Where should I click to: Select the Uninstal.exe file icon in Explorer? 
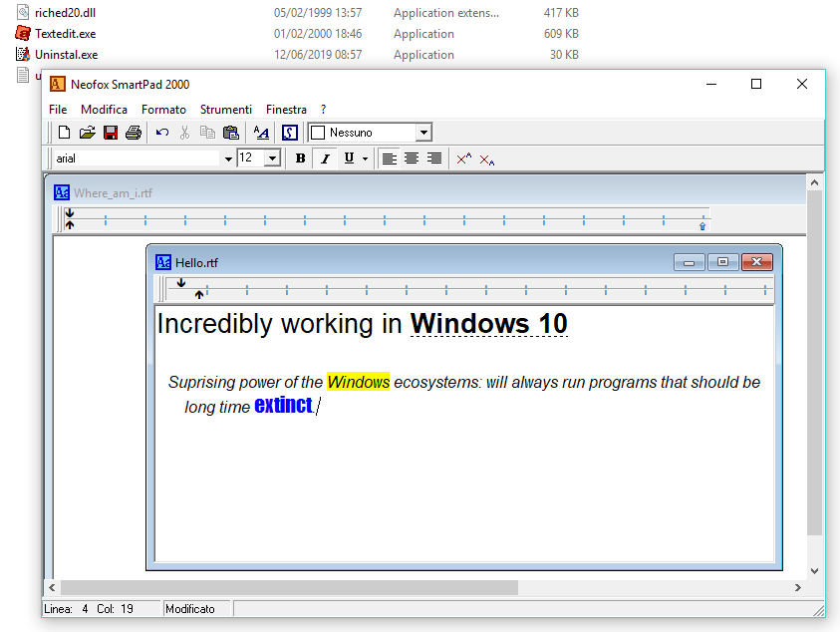(23, 54)
